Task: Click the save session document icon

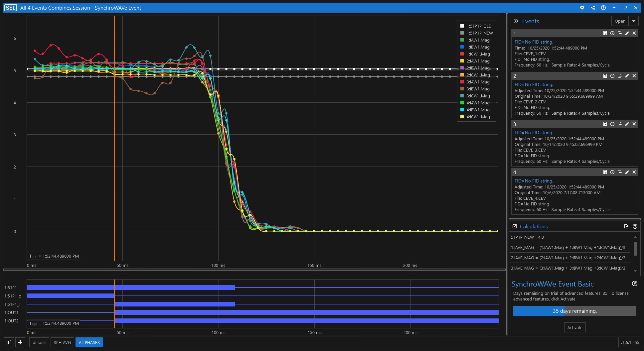Action: (9, 342)
